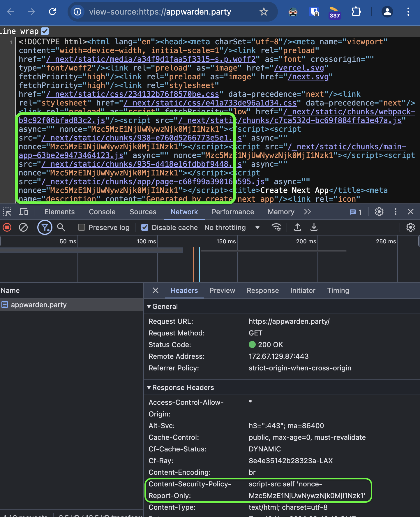420x517 pixels.
Task: Open the shield lock extension icon
Action: coord(314,12)
